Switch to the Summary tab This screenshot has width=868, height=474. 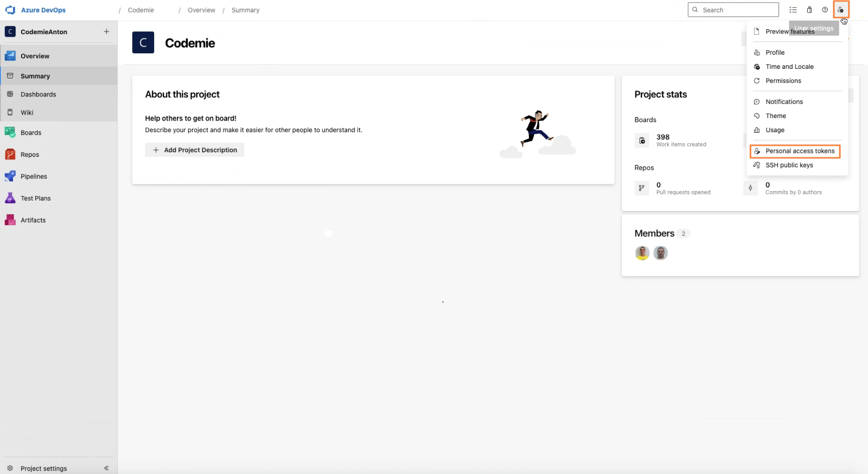35,76
